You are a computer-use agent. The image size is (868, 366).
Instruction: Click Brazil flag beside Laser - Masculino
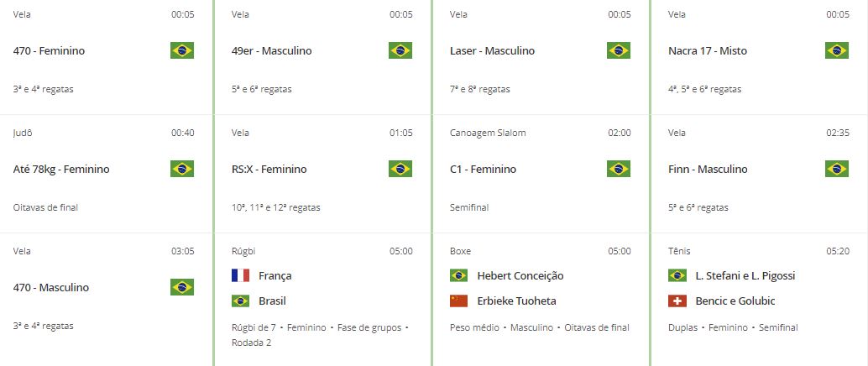[619, 50]
